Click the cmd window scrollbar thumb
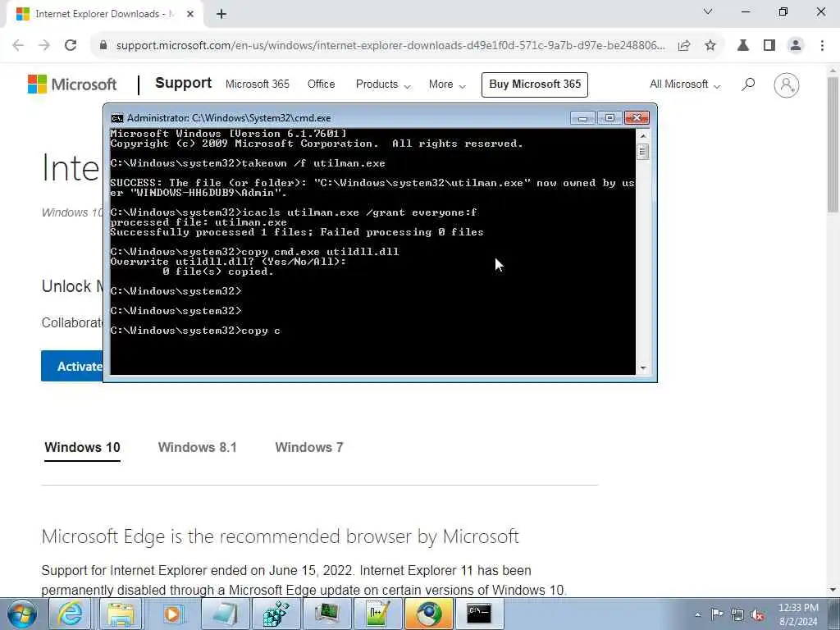Viewport: 840px width, 630px height. [x=643, y=152]
